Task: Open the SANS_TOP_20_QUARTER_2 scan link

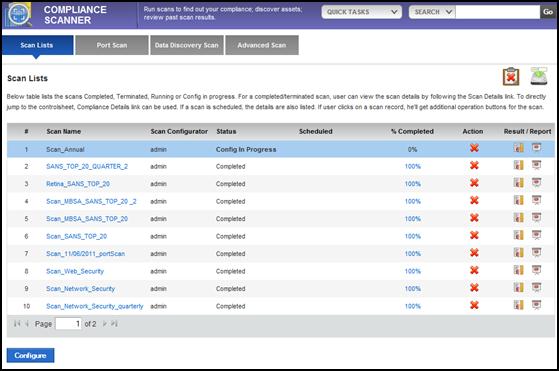Action: coord(87,166)
